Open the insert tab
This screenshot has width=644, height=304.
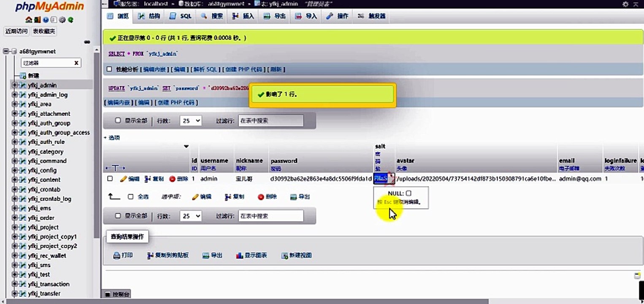[244, 16]
